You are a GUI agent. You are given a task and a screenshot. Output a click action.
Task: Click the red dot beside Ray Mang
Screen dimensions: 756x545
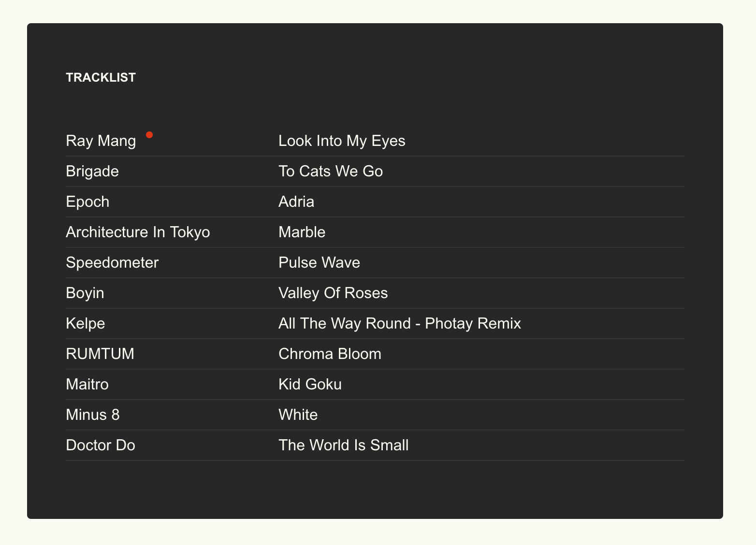click(149, 135)
